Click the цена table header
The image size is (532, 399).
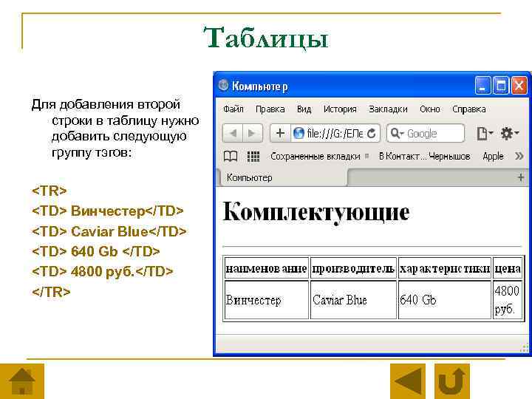[x=508, y=268]
